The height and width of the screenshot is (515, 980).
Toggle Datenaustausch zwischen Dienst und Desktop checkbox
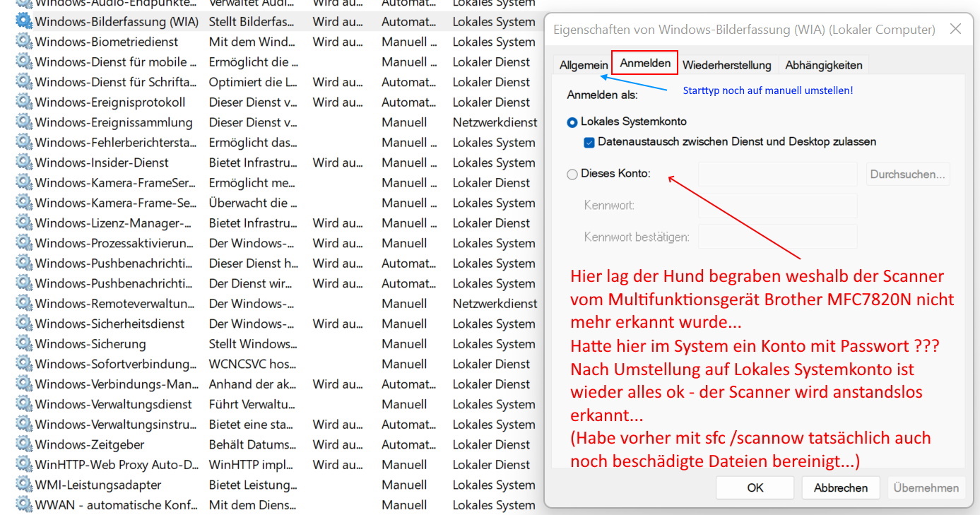589,142
